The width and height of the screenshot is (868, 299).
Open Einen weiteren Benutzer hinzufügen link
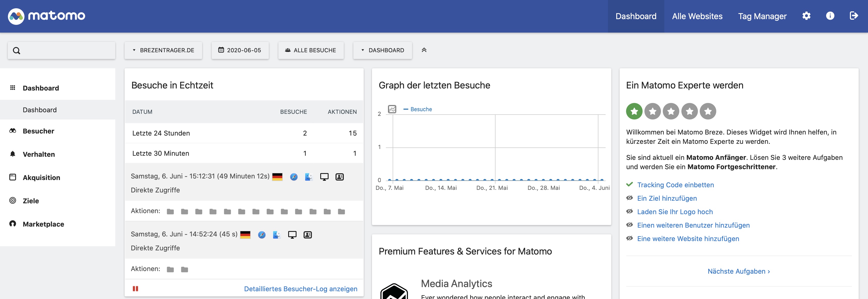(694, 225)
